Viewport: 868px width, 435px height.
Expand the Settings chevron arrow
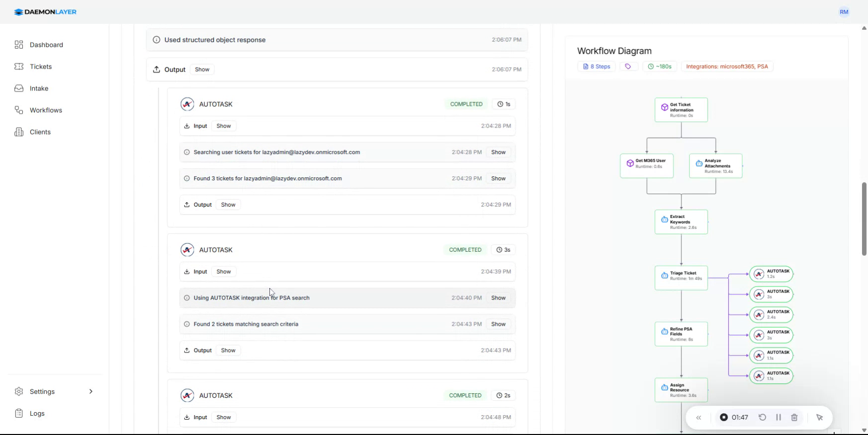(90, 391)
